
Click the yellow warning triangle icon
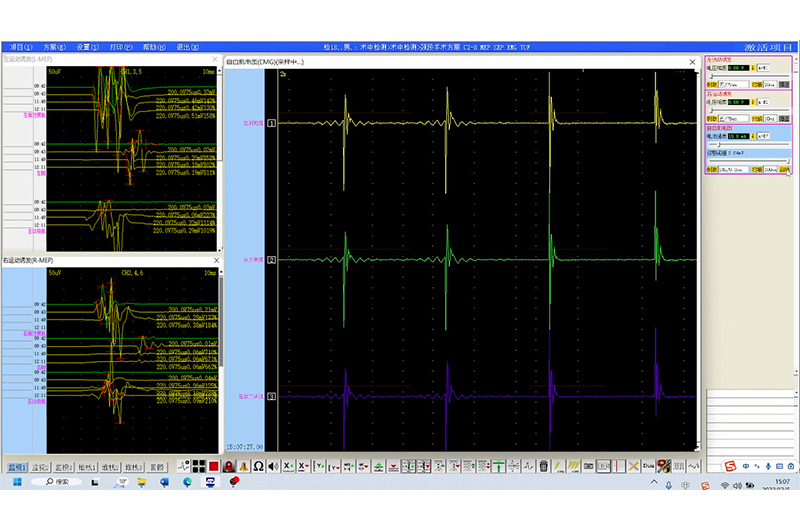tap(243, 466)
